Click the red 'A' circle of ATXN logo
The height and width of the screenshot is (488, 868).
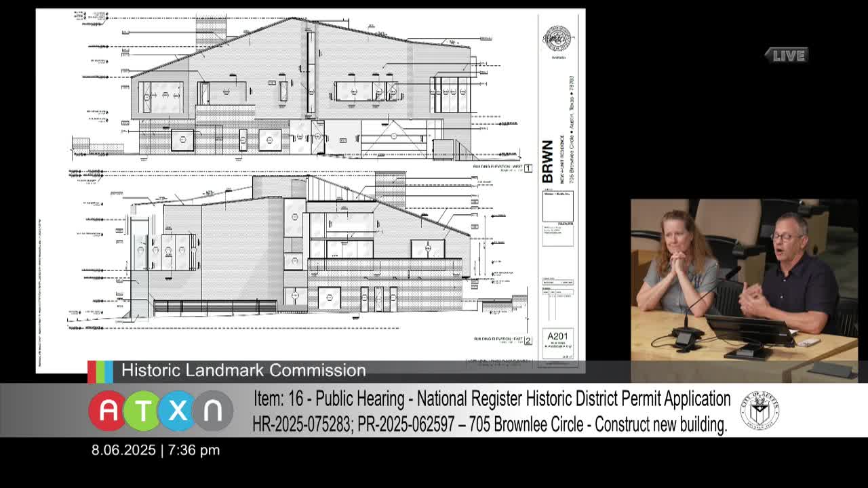pos(107,411)
